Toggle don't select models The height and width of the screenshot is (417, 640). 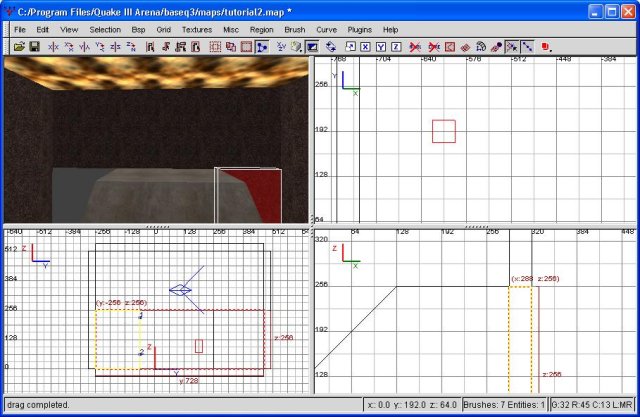click(434, 47)
